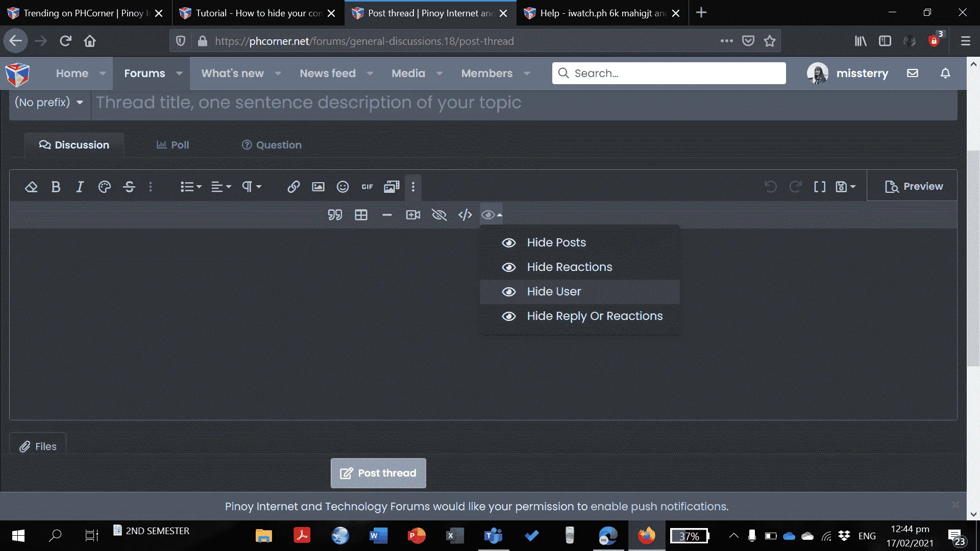980x551 pixels.
Task: Open new browser tab plus
Action: [x=701, y=13]
